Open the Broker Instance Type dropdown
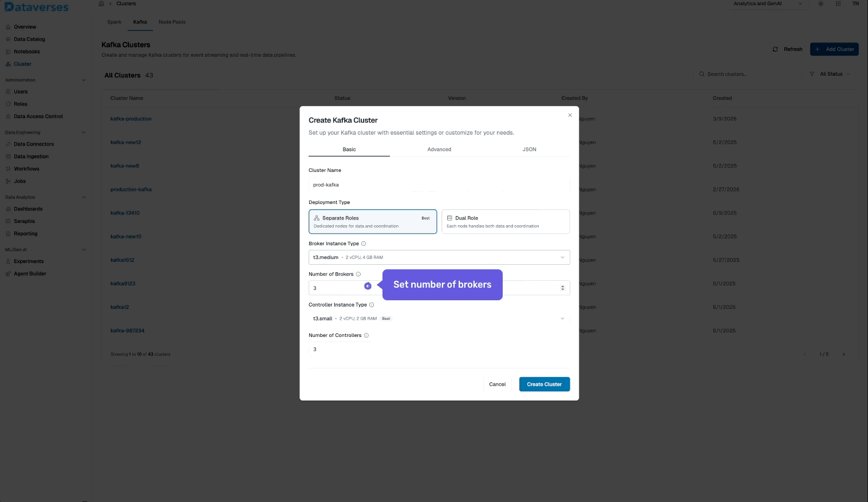The height and width of the screenshot is (502, 868). tap(439, 257)
